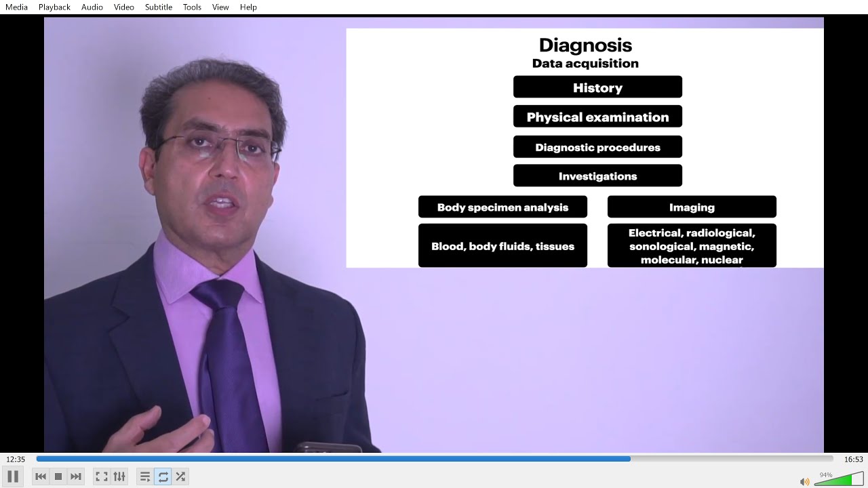Screen dimensions: 868x488
Task: Mute the audio with speaker icon
Action: (805, 481)
